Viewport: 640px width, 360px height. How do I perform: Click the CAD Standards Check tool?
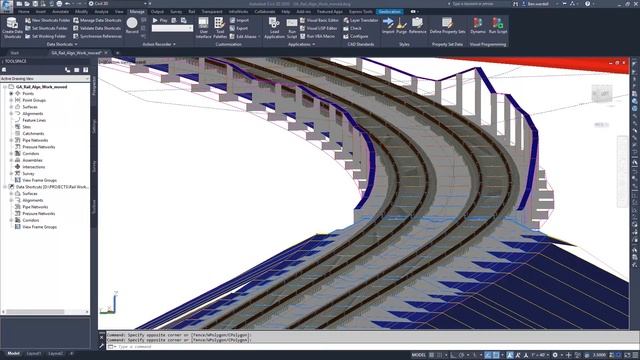(353, 28)
